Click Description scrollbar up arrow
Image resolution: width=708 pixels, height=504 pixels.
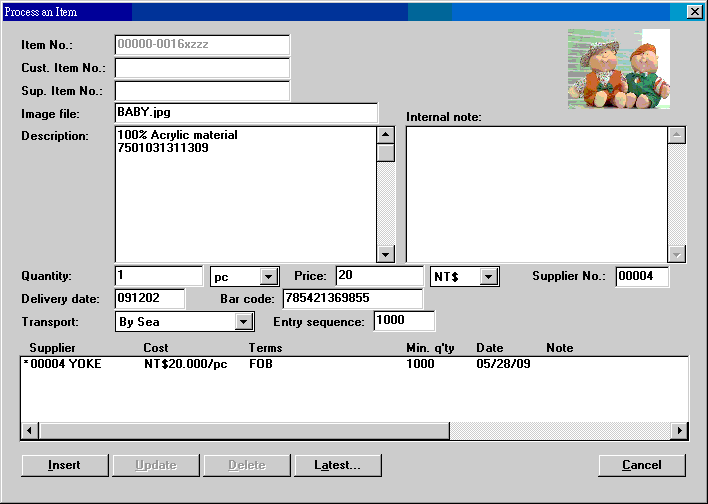[386, 135]
